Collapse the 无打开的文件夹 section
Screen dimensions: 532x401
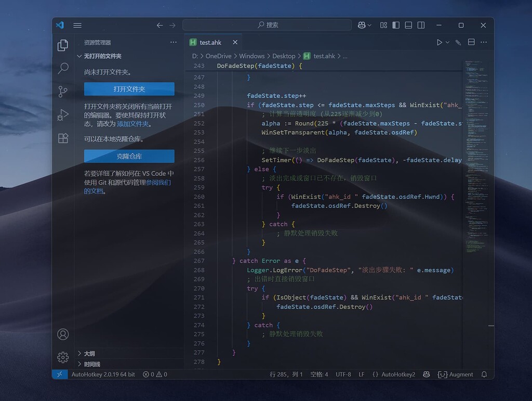[x=129, y=56]
